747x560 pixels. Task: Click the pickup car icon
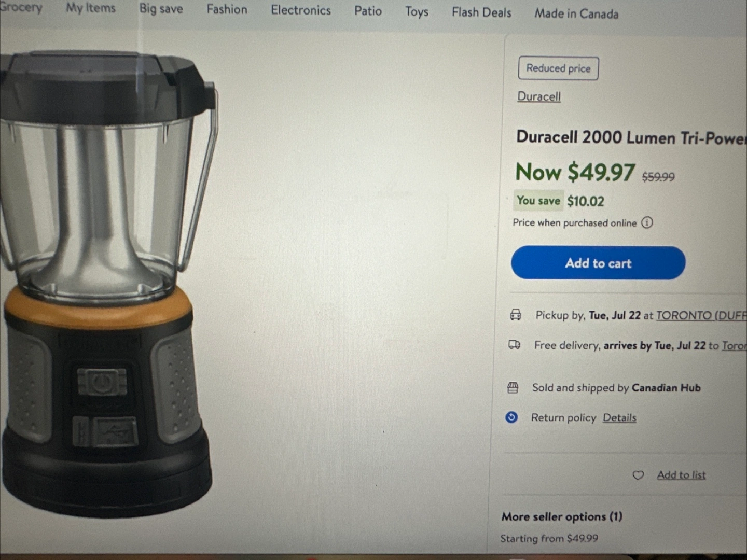click(x=515, y=315)
